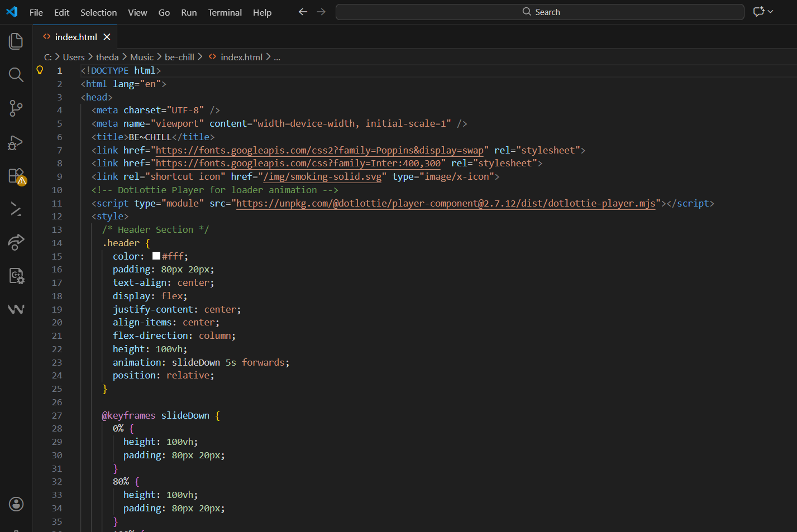Click the white #fff color swatch
The width and height of the screenshot is (797, 532).
click(156, 256)
